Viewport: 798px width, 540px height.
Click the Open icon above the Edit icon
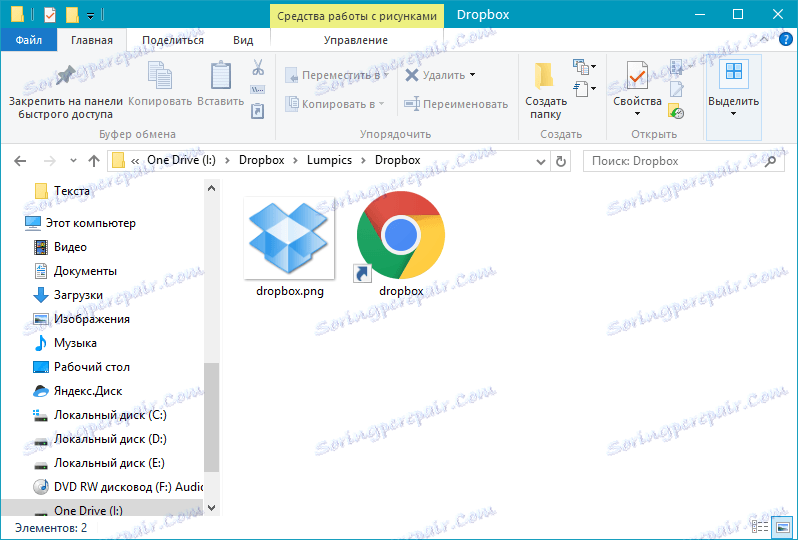point(676,67)
